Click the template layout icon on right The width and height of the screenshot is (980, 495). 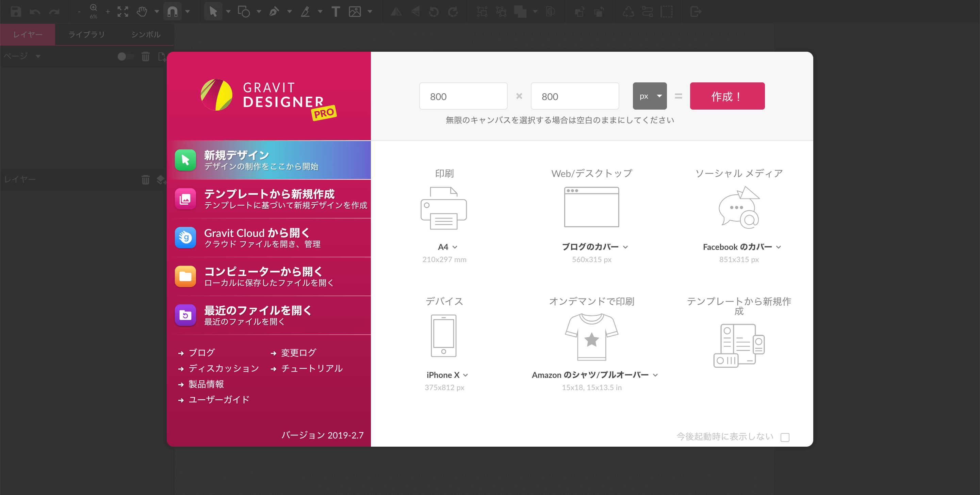click(739, 346)
